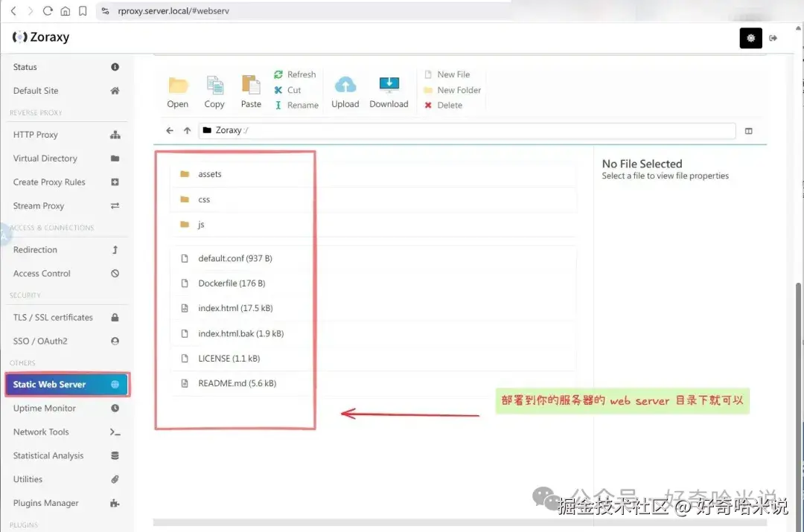This screenshot has height=532, width=804.
Task: Open Network Tools page
Action: (67, 432)
